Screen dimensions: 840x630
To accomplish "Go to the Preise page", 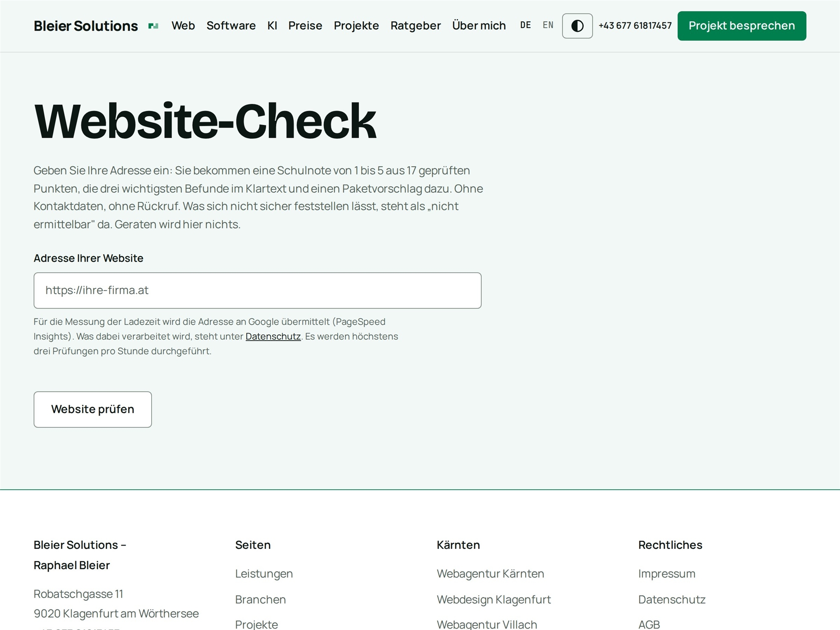I will point(305,26).
